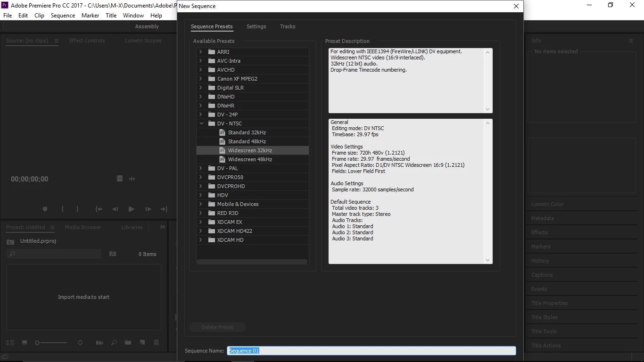Screen dimensions: 644x362
Task: Click Drag Video Only filmstrip icon
Action: [x=120, y=179]
